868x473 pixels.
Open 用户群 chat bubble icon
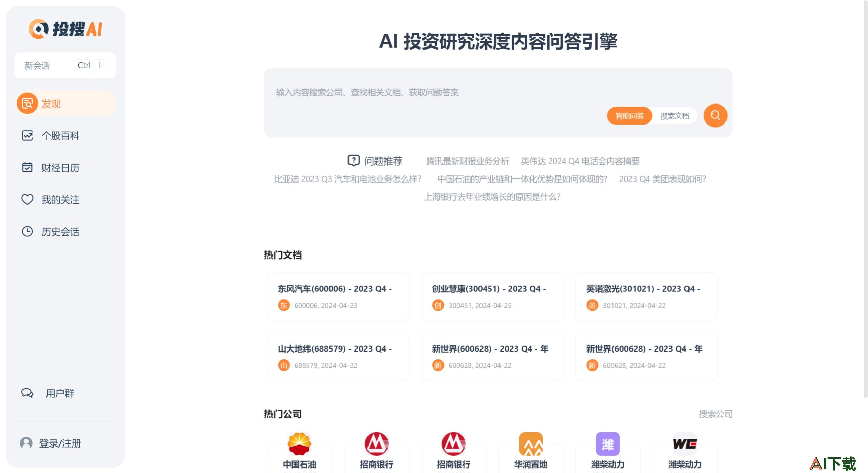tap(27, 393)
